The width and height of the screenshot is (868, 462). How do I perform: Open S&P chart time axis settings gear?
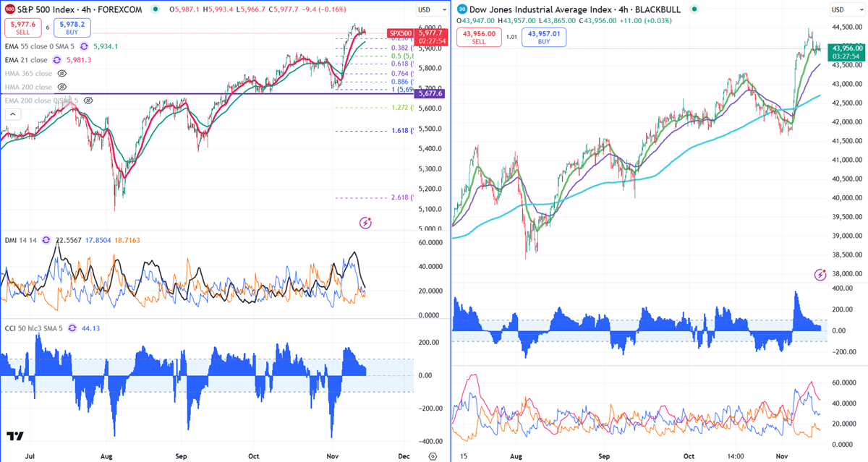[433, 456]
